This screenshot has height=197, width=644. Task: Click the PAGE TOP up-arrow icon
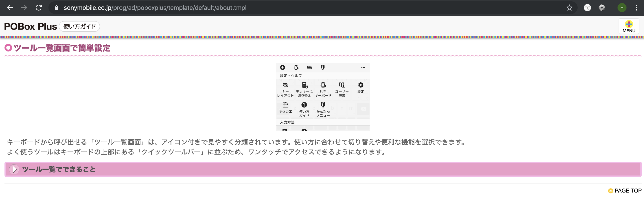point(611,191)
